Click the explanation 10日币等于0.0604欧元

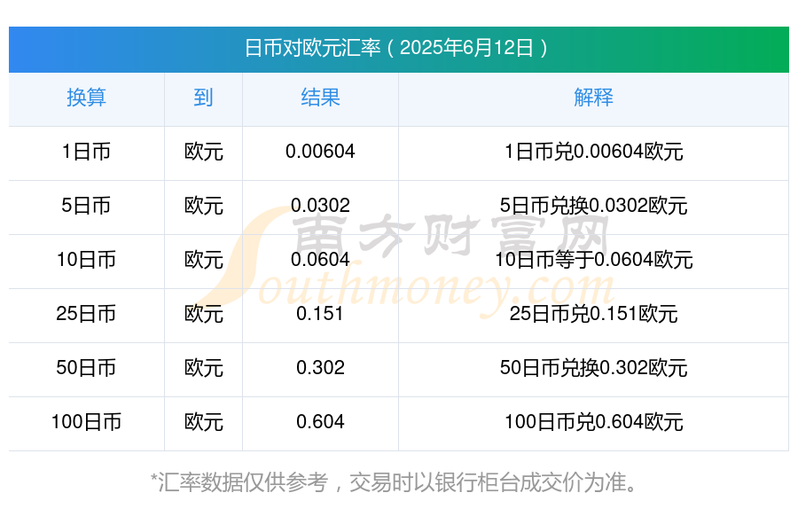click(593, 260)
